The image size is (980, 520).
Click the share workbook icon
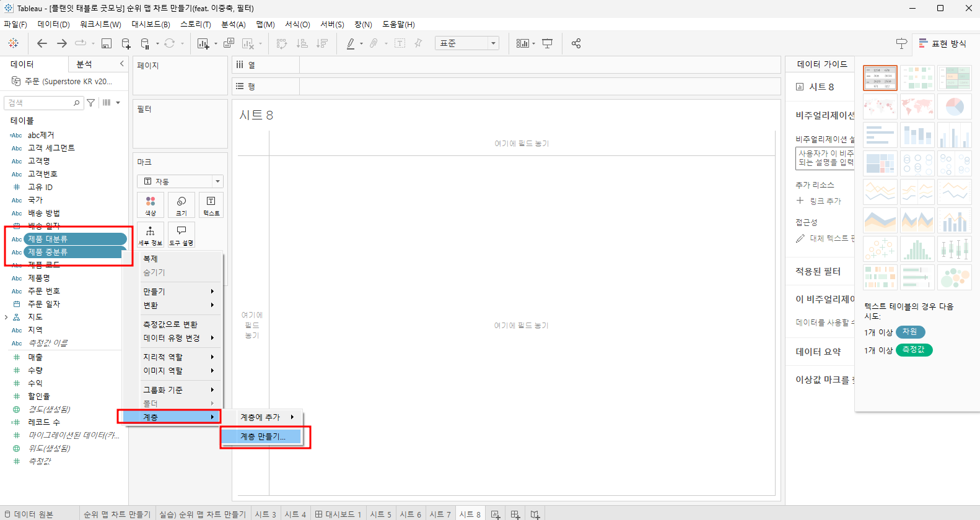point(576,43)
